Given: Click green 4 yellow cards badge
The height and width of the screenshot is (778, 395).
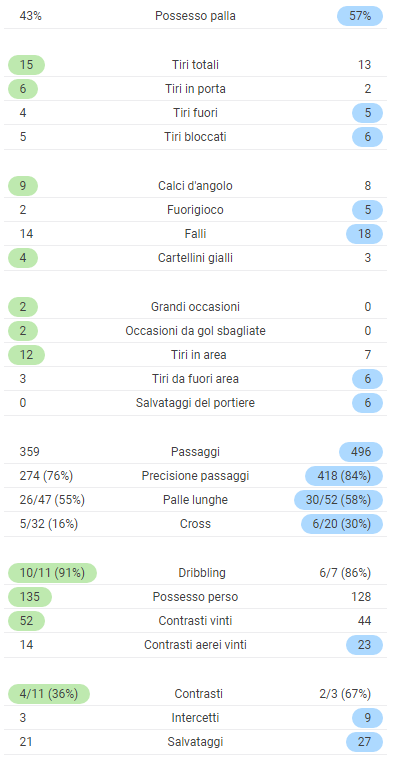Looking at the screenshot, I should (x=23, y=258).
